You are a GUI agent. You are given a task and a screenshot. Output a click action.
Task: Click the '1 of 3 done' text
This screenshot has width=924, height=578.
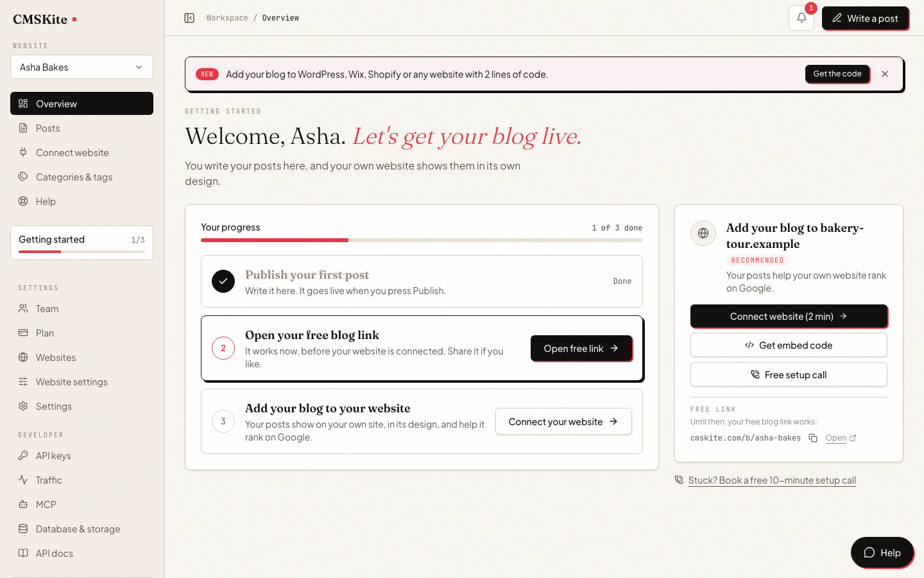coord(617,228)
